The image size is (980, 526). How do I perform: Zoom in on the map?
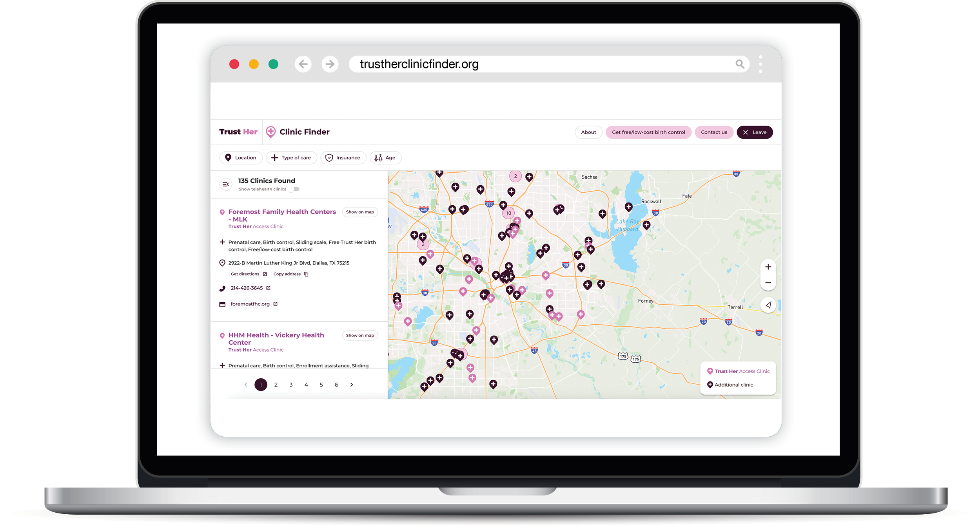[x=768, y=267]
